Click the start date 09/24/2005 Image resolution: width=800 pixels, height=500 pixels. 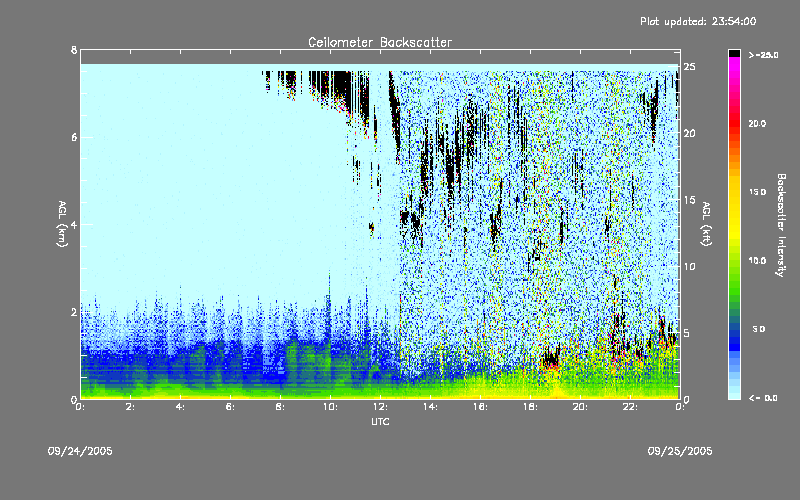(x=80, y=451)
